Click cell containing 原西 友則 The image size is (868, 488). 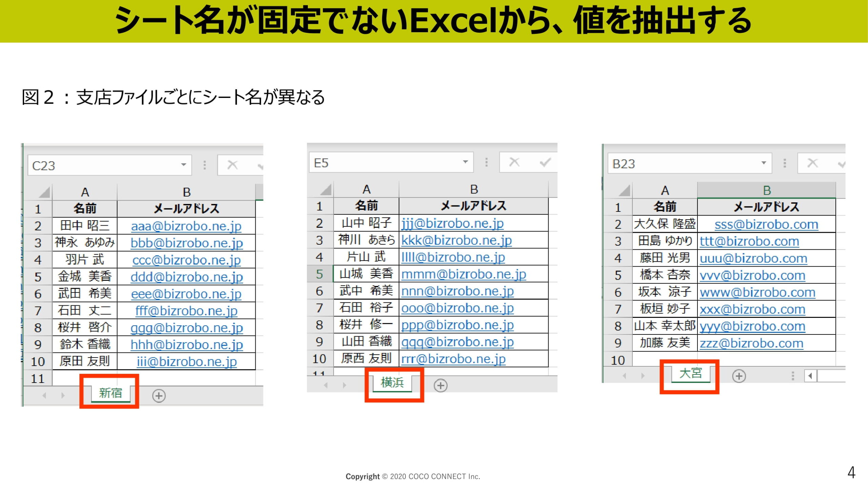[367, 359]
